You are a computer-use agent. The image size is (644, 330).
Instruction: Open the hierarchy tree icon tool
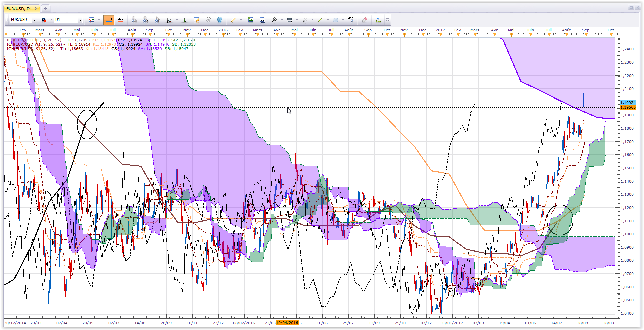(x=378, y=20)
